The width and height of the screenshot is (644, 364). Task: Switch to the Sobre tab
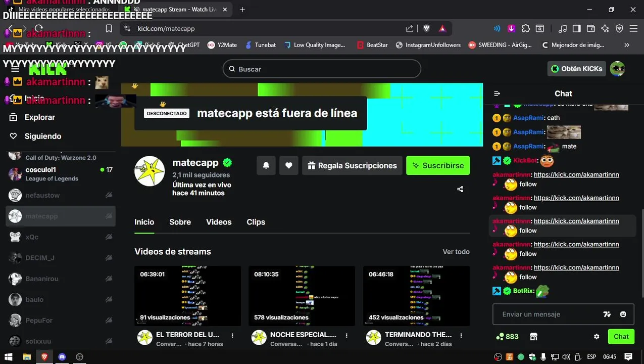click(180, 222)
